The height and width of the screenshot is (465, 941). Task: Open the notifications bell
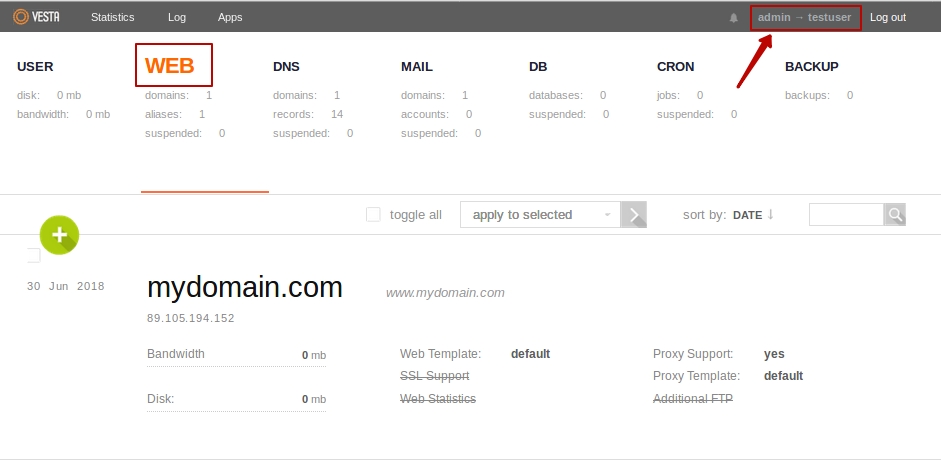(x=734, y=18)
